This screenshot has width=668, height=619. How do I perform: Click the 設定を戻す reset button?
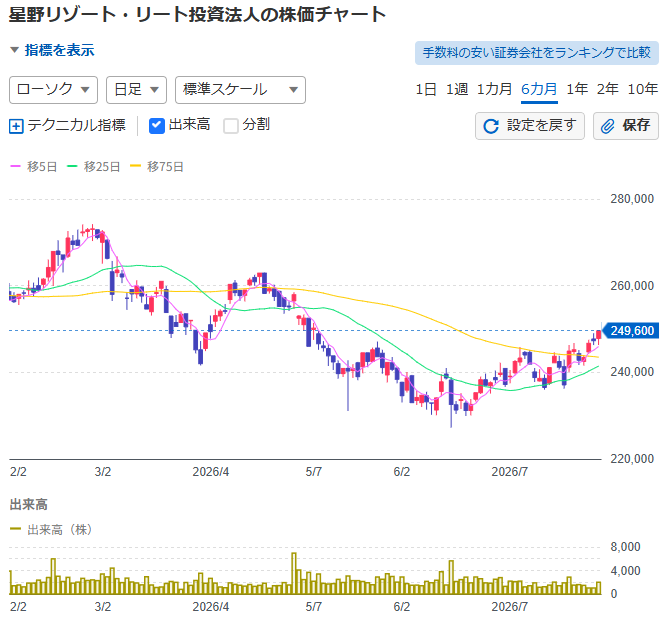coord(530,126)
